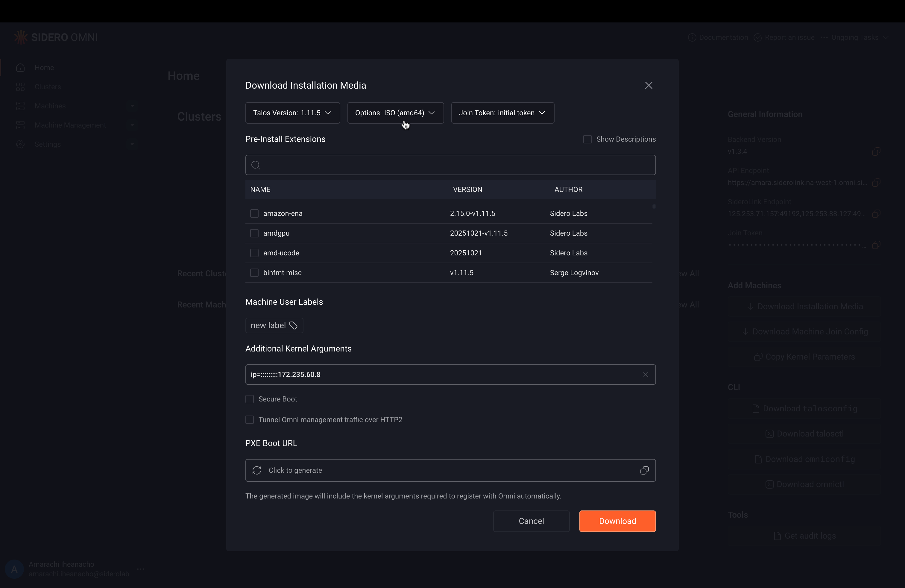905x588 pixels.
Task: Expand the Options ISO (amd64) dropdown
Action: [x=395, y=113]
